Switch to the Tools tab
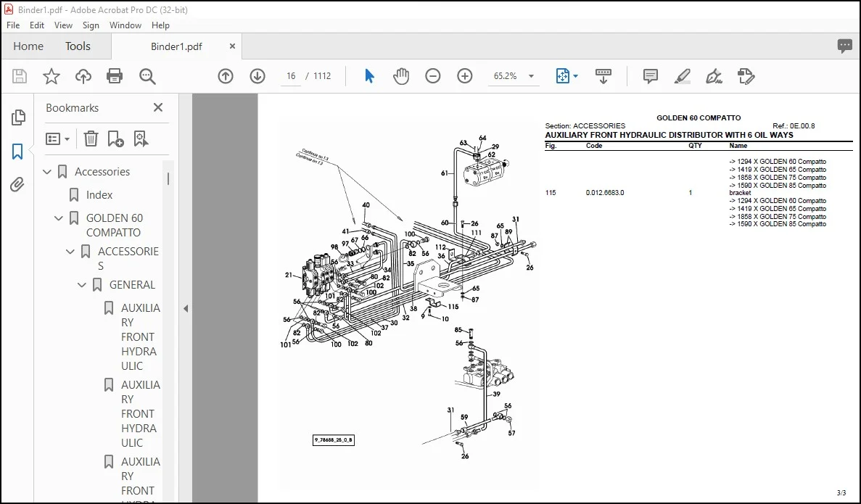Screen dimensions: 861x504 pos(78,46)
